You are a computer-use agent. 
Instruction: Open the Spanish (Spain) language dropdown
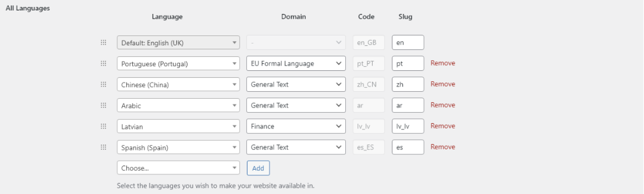pos(178,147)
